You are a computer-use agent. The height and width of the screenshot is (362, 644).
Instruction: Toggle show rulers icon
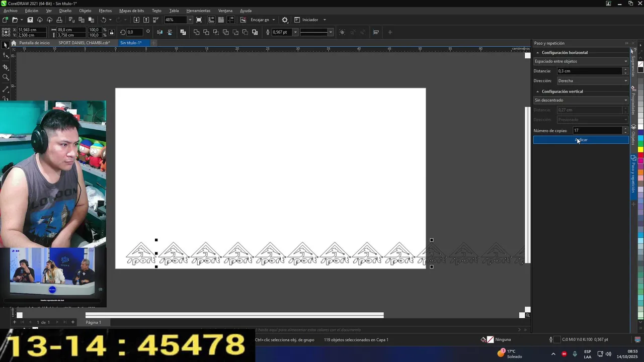click(211, 20)
